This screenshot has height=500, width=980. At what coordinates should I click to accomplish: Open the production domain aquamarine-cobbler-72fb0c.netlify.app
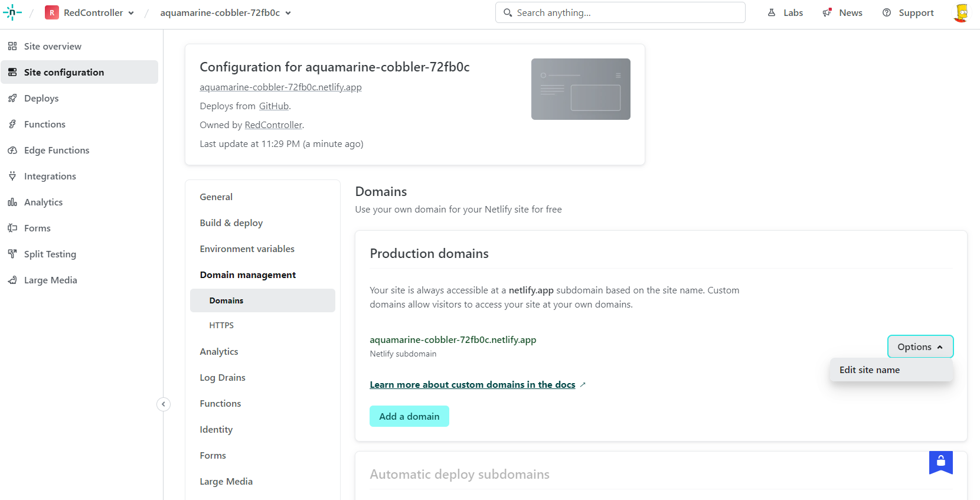(453, 340)
